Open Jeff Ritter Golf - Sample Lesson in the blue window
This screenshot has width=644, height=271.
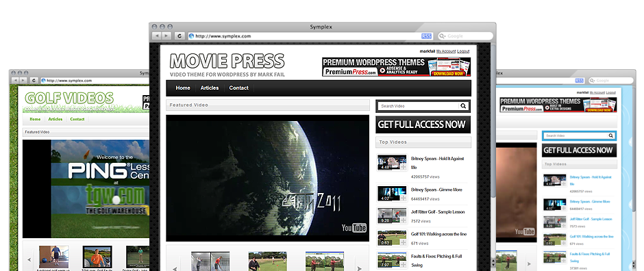pyautogui.click(x=591, y=220)
